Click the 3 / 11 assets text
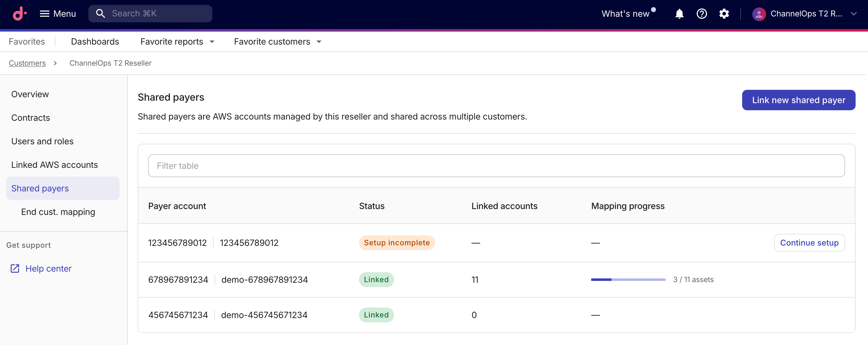 pos(693,279)
